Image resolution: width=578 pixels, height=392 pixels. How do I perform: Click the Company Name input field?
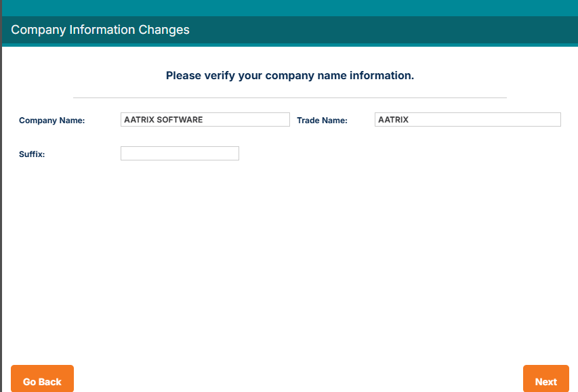[x=205, y=120]
